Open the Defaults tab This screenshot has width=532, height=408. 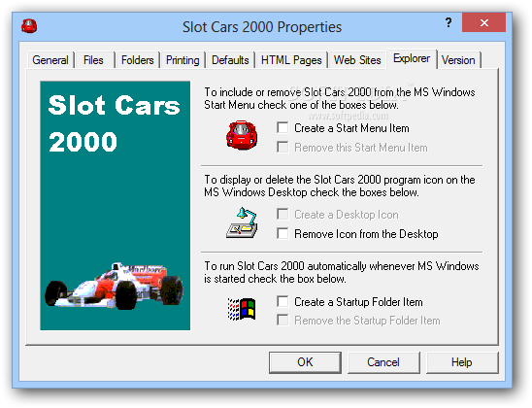(x=230, y=60)
